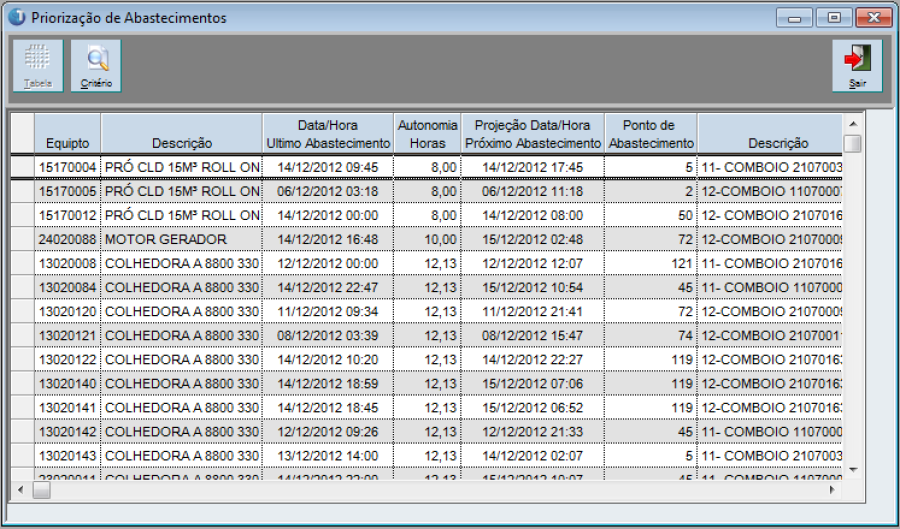
Task: Select equipment cell 13020084
Action: [68, 287]
